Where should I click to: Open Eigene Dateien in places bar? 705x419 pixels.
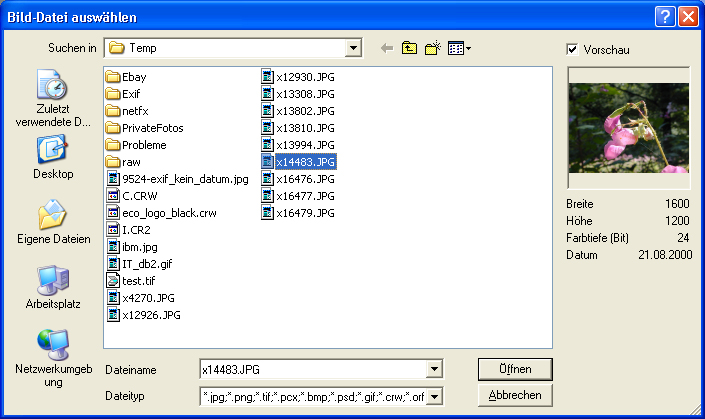tap(52, 224)
